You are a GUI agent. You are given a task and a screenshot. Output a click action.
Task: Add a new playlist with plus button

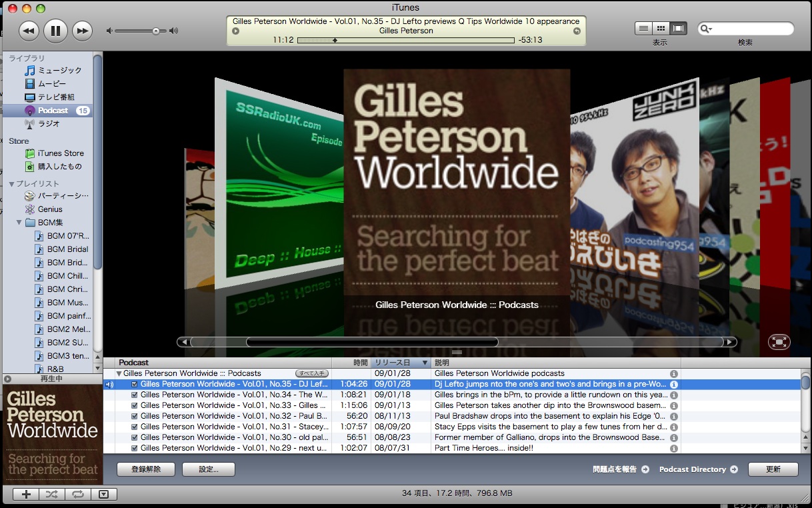pos(26,494)
